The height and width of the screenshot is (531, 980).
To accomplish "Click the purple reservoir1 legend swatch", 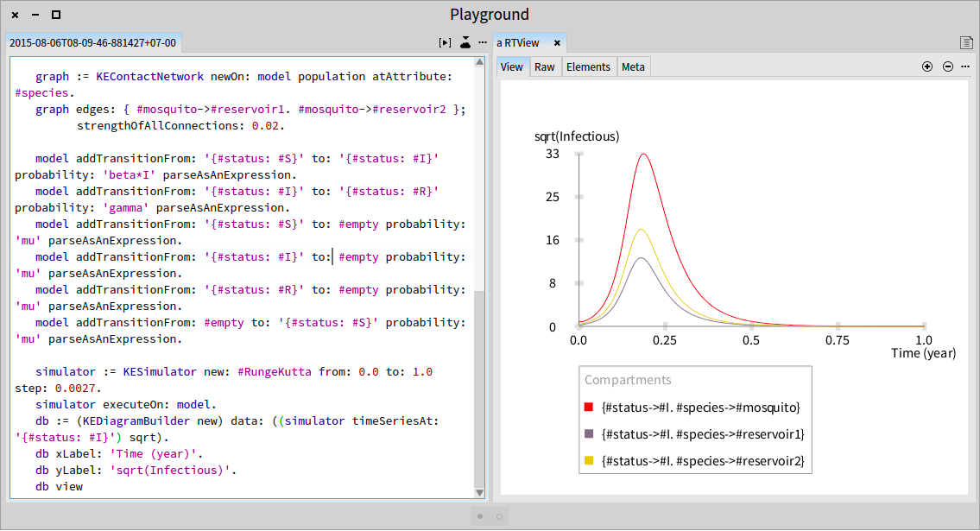I will (x=588, y=433).
